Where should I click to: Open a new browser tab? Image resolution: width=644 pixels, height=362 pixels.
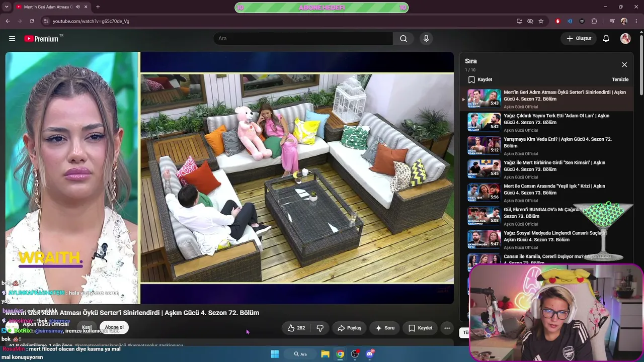(98, 7)
